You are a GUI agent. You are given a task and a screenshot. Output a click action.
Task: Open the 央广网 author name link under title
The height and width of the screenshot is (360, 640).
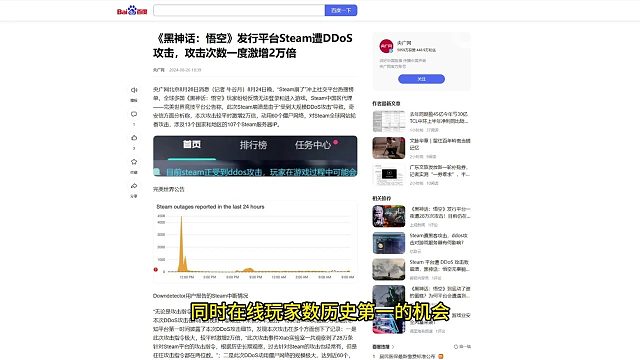tap(159, 70)
